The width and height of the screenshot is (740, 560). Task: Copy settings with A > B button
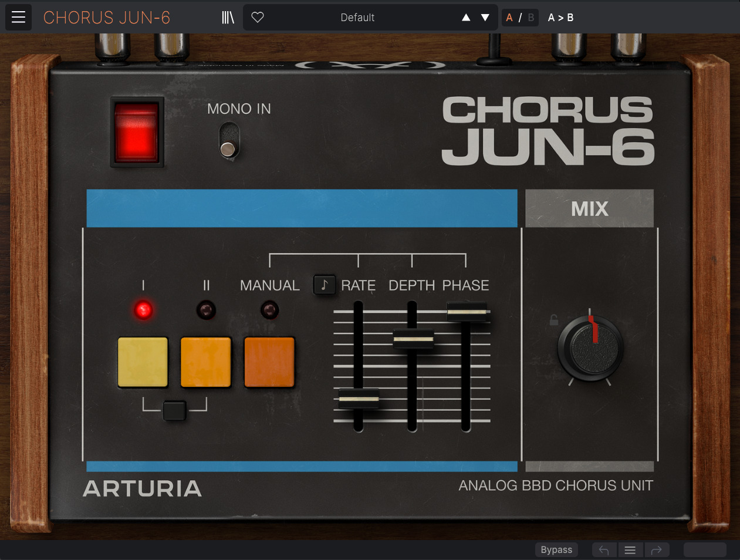(560, 18)
